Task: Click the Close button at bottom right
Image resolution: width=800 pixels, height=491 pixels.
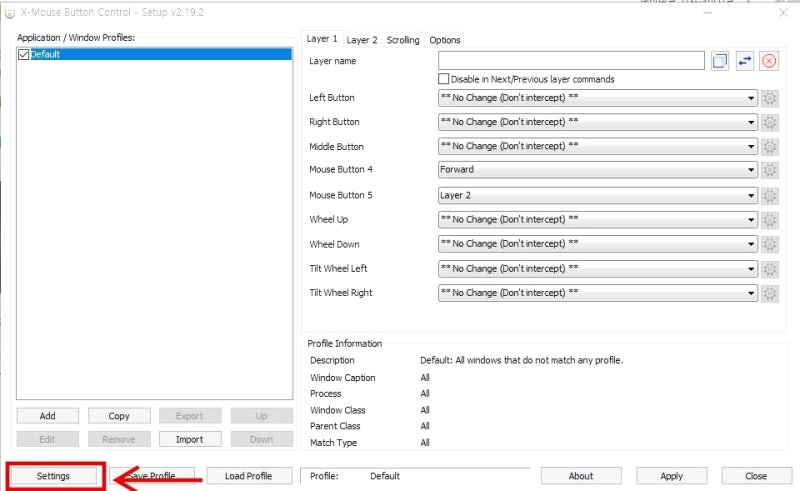Action: coord(756,476)
